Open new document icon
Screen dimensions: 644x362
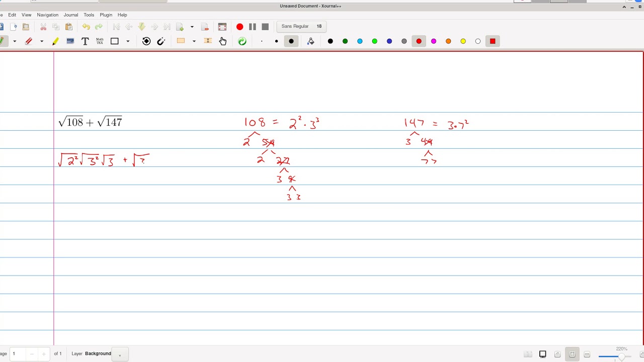coord(14,27)
